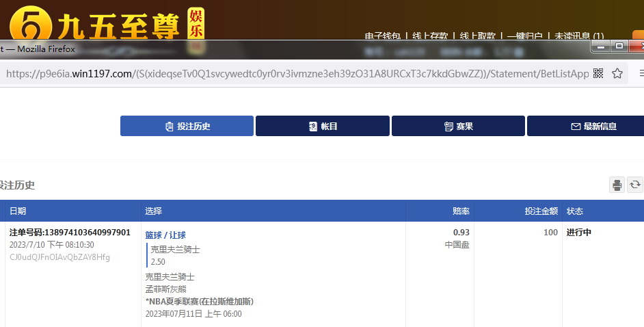Open the 最新信息 tab
Image resolution: width=644 pixels, height=327 pixels.
click(586, 126)
